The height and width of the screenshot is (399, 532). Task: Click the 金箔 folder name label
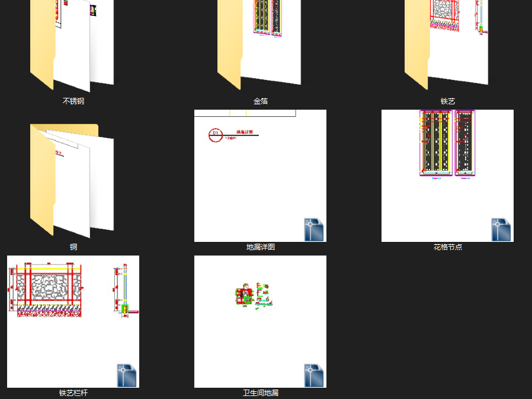tap(261, 101)
